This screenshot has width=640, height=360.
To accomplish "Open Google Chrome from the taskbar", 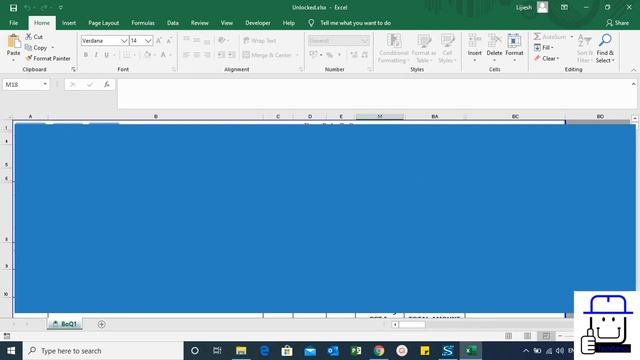I will (379, 351).
